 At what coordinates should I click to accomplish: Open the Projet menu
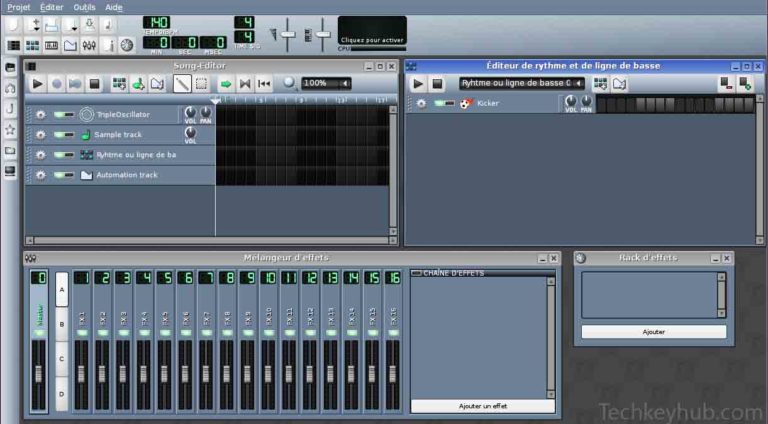click(x=19, y=7)
